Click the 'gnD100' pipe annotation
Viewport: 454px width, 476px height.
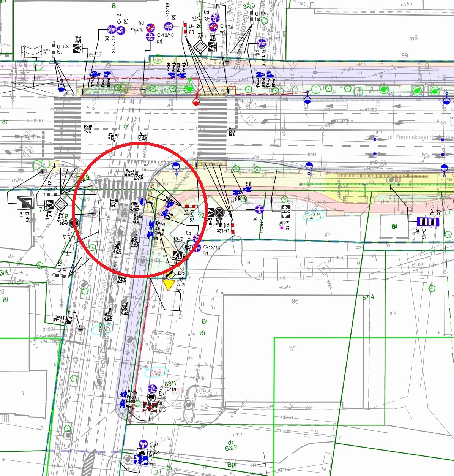tap(378, 162)
